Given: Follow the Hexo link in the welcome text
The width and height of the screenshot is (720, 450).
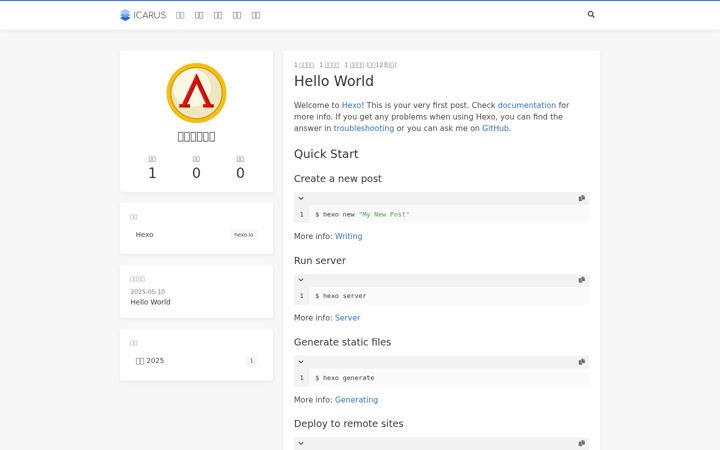Looking at the screenshot, I should pos(351,105).
